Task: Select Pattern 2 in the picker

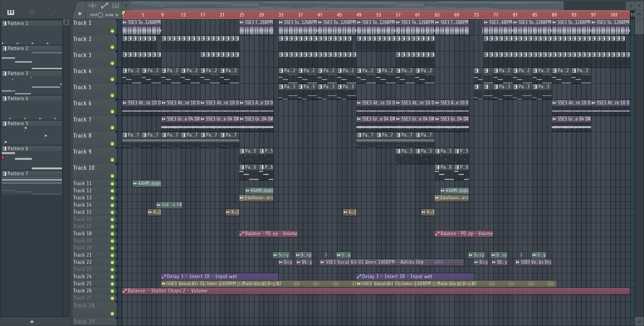Action: pyautogui.click(x=32, y=48)
